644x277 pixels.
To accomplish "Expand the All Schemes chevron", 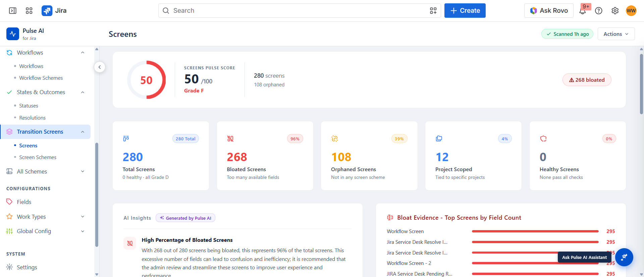I will click(83, 171).
